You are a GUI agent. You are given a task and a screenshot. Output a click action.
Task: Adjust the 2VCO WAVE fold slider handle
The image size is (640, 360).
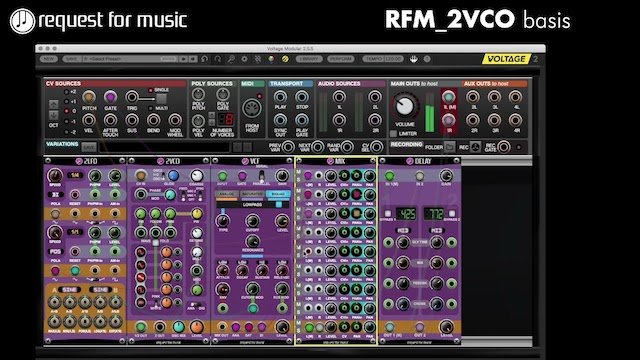click(156, 242)
